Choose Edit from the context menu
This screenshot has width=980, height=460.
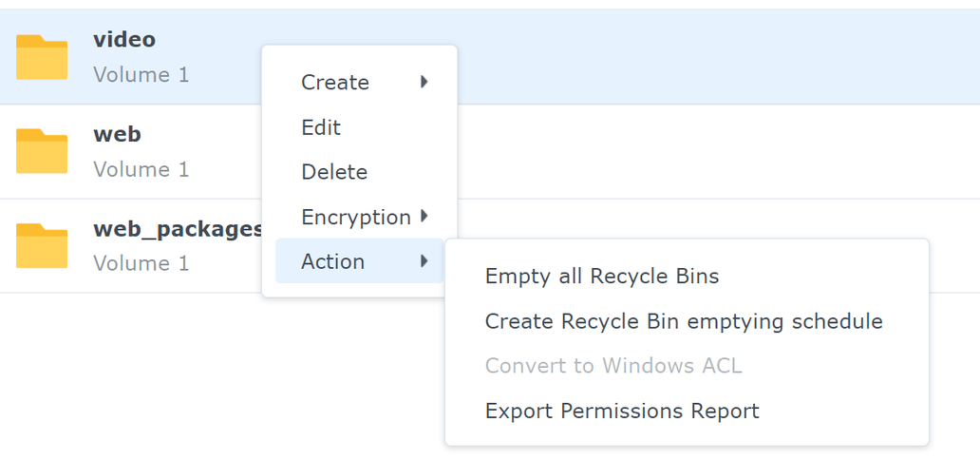pos(321,127)
